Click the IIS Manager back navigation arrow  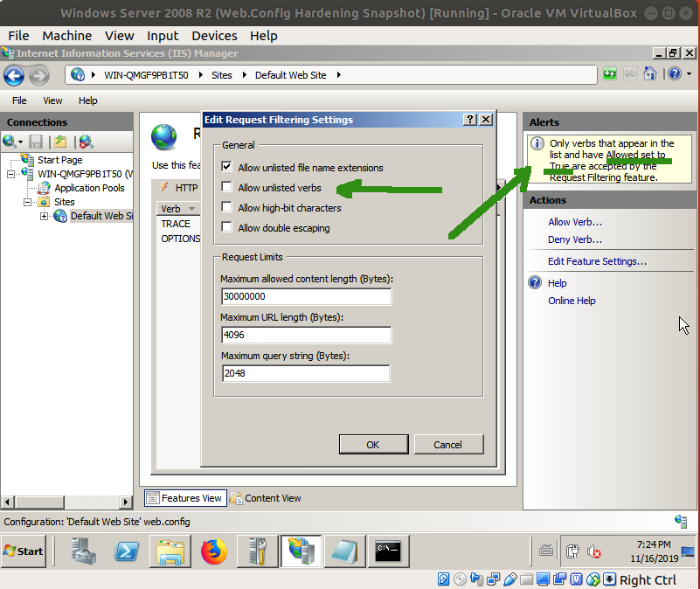click(x=14, y=76)
